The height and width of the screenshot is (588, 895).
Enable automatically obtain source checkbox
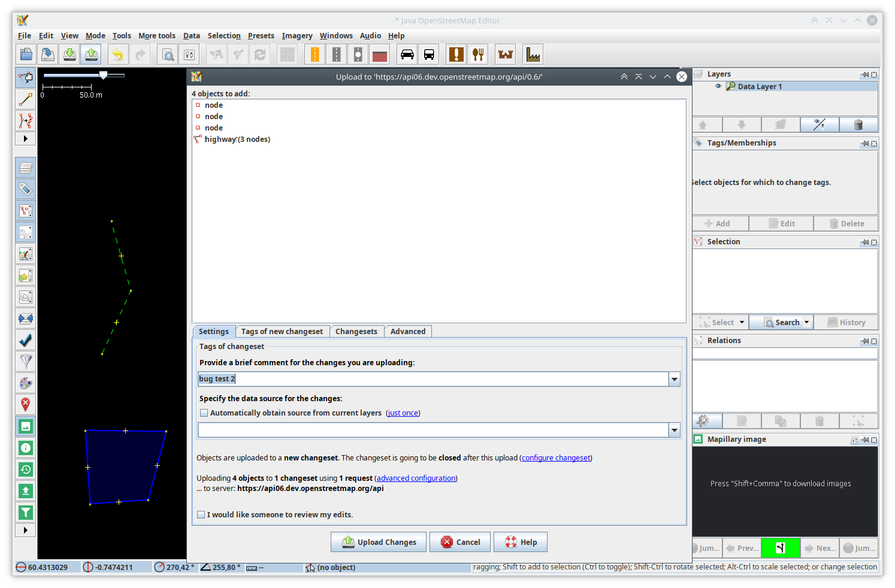[x=204, y=413]
